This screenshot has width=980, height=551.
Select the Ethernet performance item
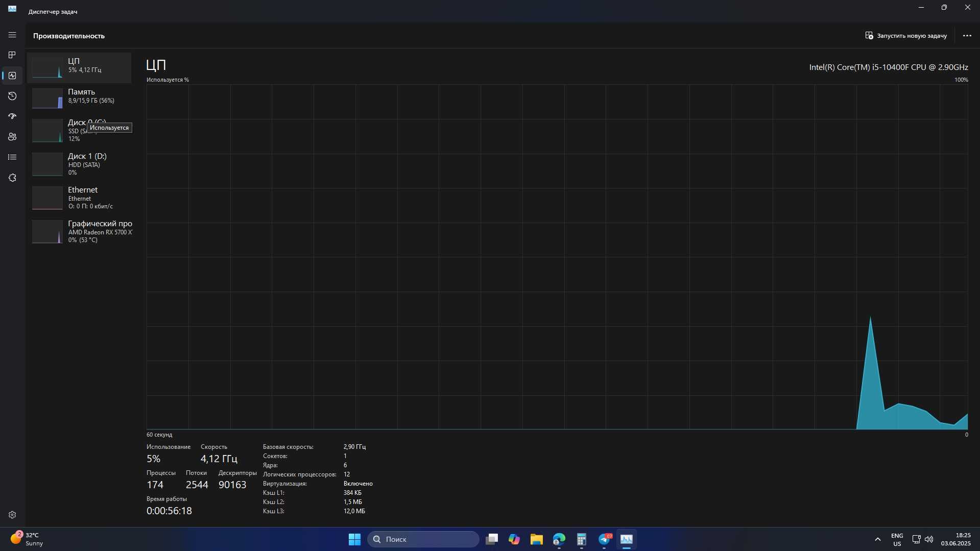tap(79, 198)
